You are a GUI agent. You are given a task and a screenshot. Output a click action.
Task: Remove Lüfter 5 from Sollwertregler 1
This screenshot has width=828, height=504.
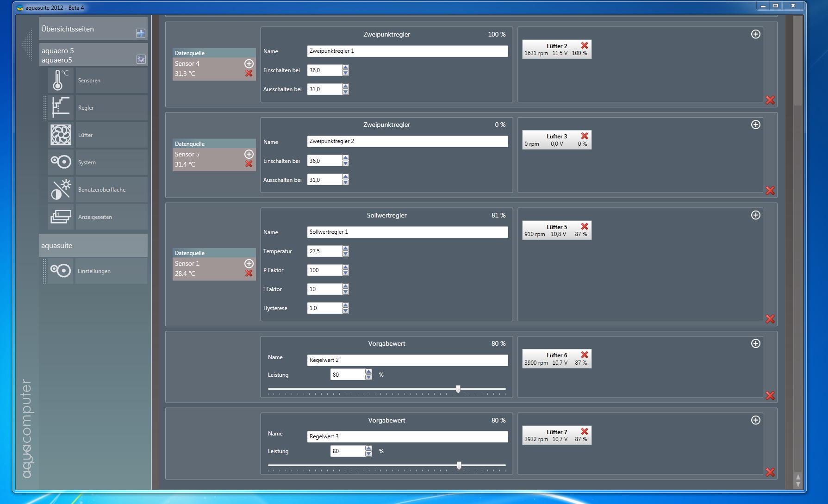click(585, 226)
